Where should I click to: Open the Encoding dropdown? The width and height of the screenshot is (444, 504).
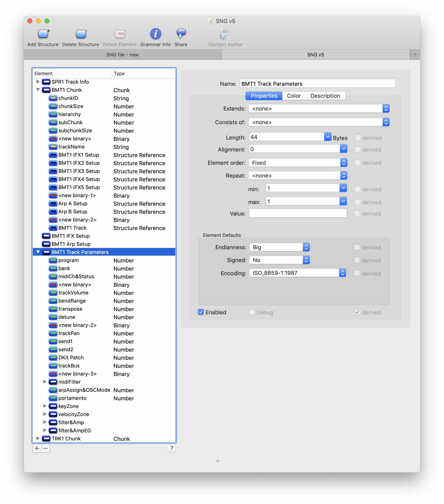(x=297, y=273)
